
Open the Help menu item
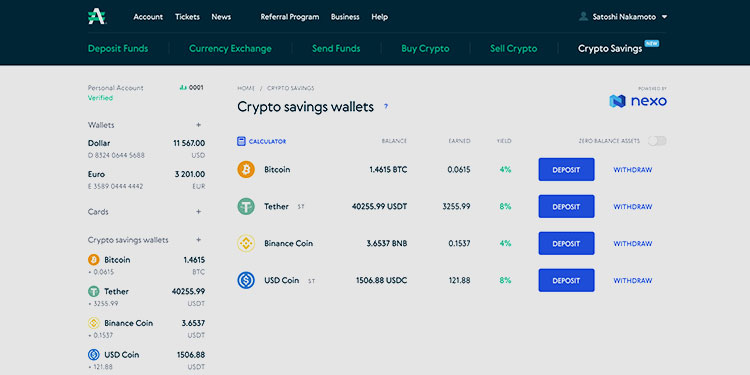[x=379, y=17]
